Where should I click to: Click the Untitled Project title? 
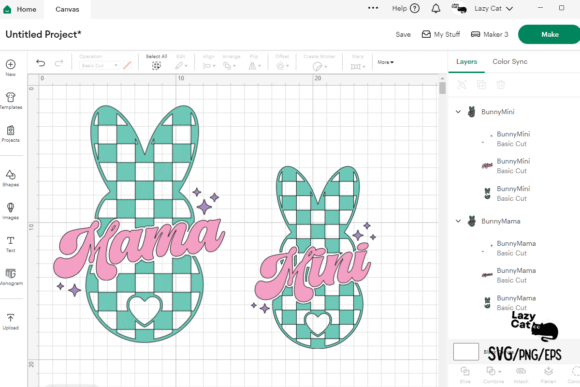(43, 34)
